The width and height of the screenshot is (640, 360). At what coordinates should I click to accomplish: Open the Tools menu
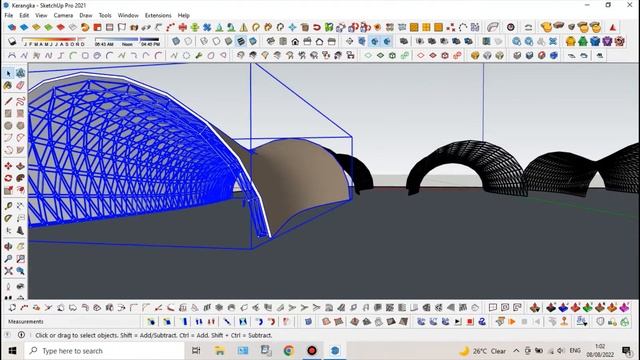click(x=105, y=16)
